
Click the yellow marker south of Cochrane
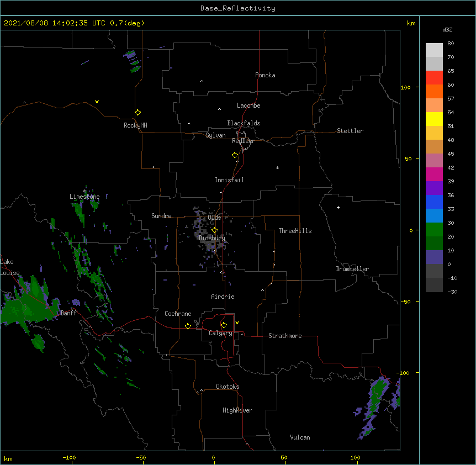coord(188,326)
